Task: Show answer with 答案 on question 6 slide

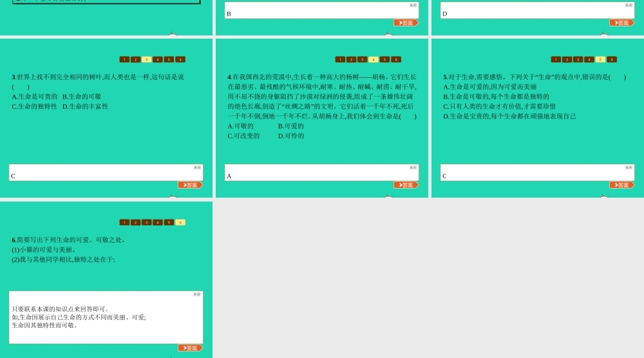Action: [190, 348]
